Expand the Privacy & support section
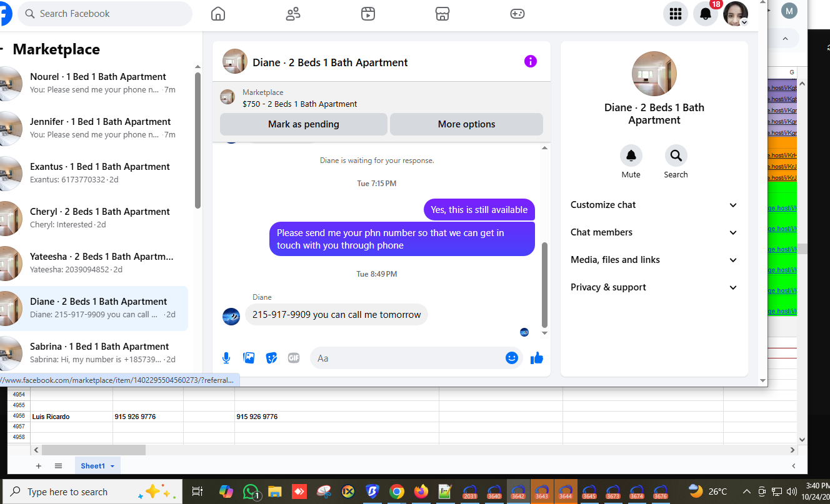This screenshot has width=830, height=504. tap(654, 287)
